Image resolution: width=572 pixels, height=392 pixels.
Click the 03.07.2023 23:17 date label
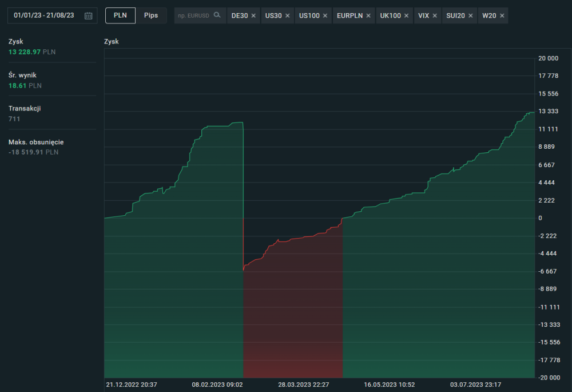coord(476,385)
